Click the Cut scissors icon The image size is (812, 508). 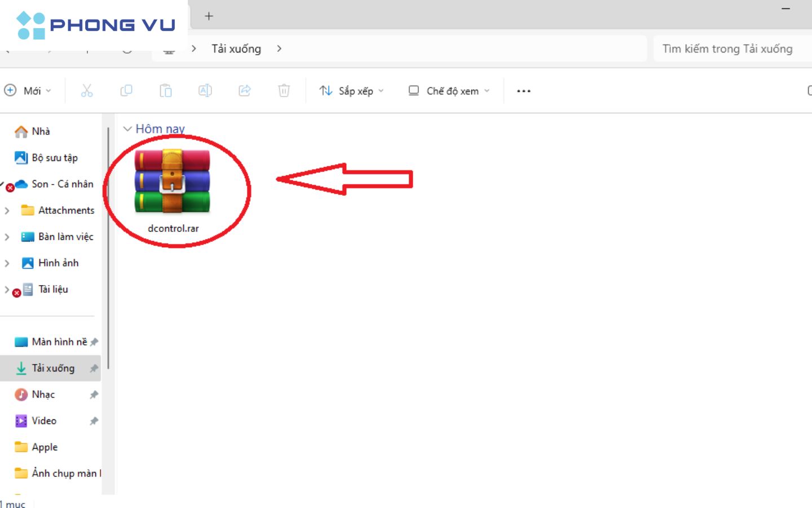pos(87,91)
